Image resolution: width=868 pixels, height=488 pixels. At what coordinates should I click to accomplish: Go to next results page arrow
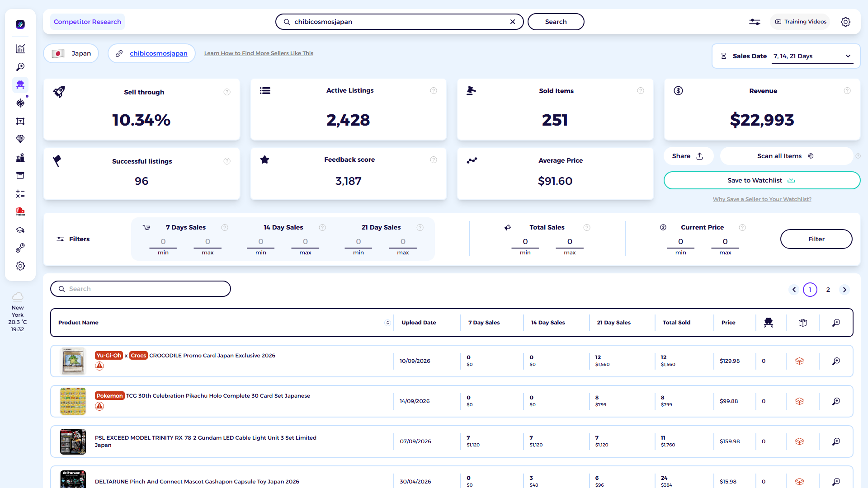click(844, 290)
